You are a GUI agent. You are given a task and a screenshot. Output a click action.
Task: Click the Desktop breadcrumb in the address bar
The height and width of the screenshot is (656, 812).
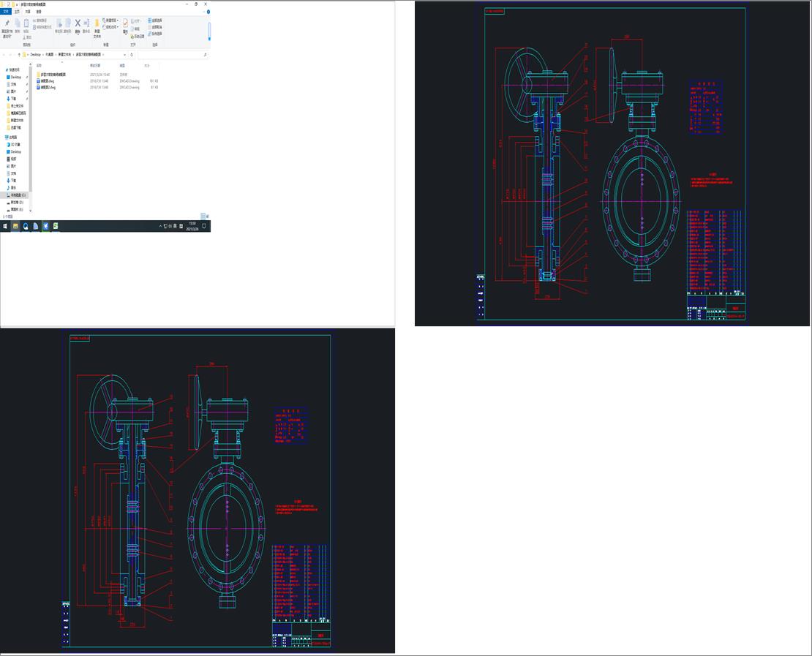point(35,54)
